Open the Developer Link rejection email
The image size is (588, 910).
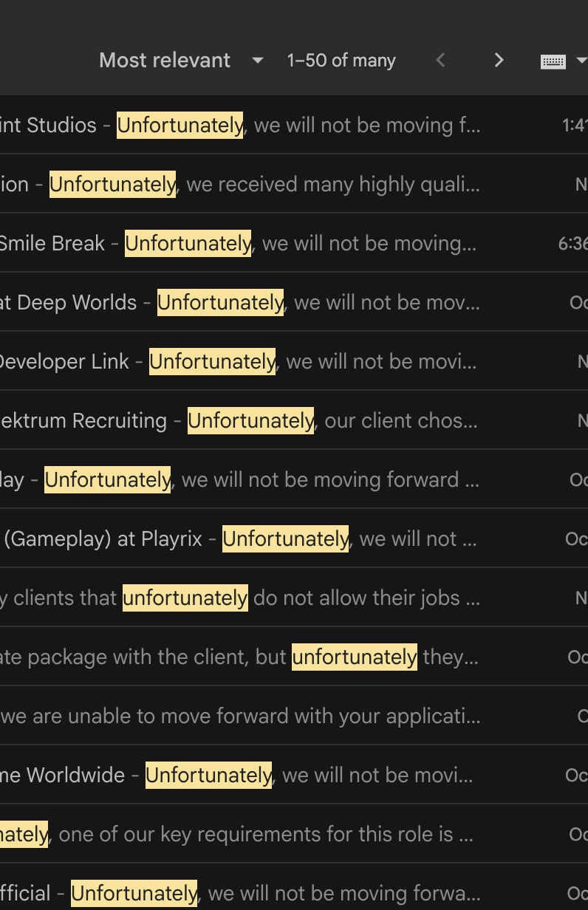pyautogui.click(x=294, y=361)
